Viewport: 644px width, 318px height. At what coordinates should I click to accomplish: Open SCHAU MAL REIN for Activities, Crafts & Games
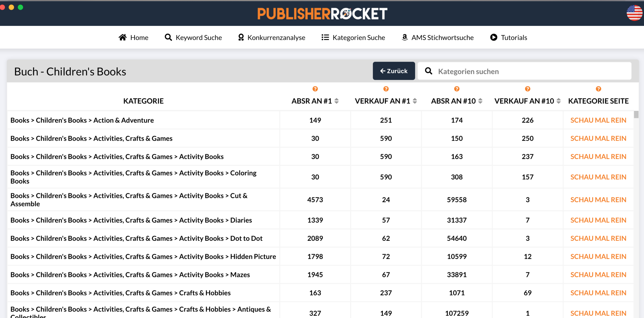coord(598,138)
